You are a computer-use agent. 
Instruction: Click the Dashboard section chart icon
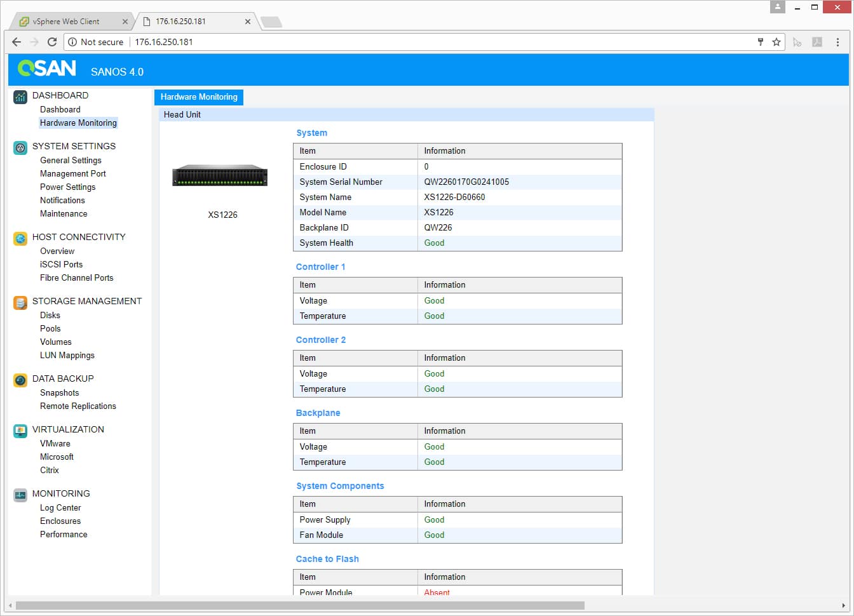20,97
